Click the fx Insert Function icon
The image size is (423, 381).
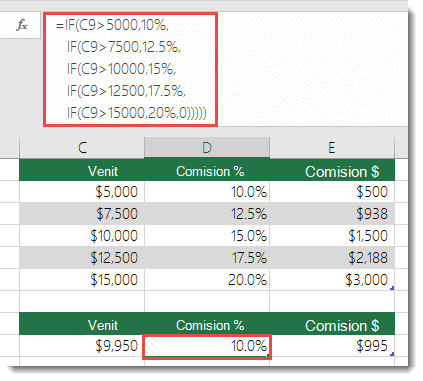[x=22, y=25]
